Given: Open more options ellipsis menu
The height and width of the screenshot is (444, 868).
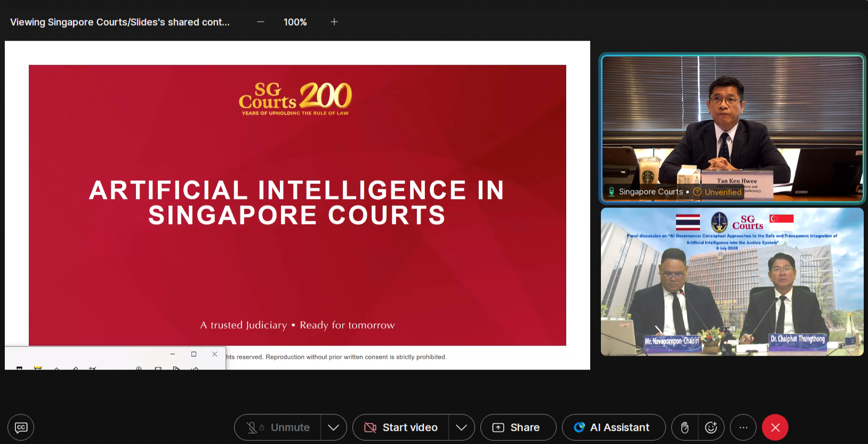Looking at the screenshot, I should point(743,427).
